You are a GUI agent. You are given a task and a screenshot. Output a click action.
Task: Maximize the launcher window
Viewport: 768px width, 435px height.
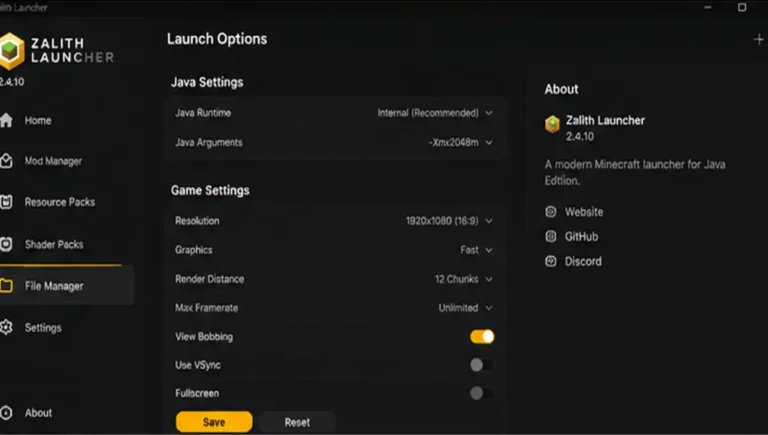tap(742, 7)
